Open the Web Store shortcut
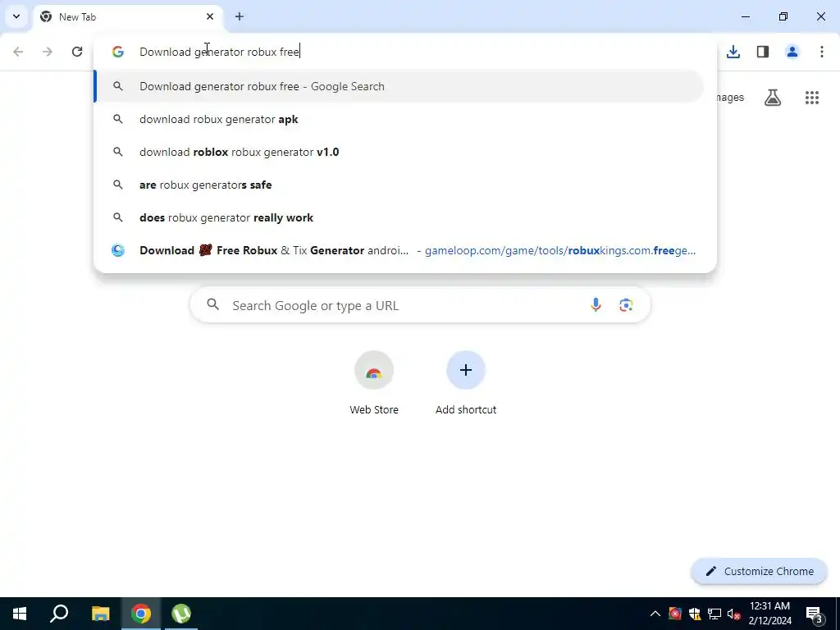 coord(374,382)
